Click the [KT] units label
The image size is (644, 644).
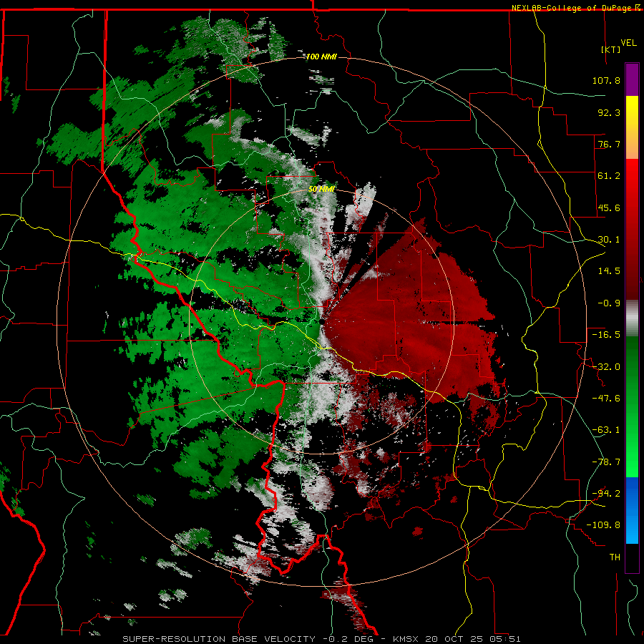tap(611, 49)
